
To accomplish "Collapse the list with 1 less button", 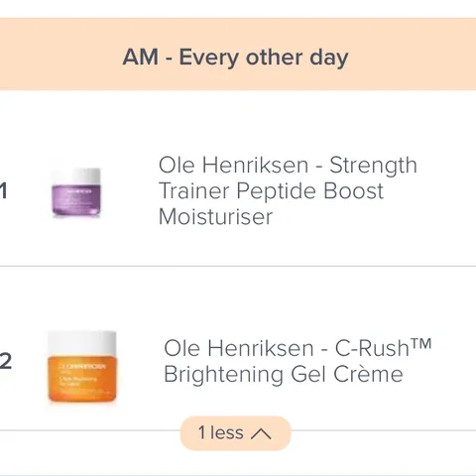I will pyautogui.click(x=235, y=433).
